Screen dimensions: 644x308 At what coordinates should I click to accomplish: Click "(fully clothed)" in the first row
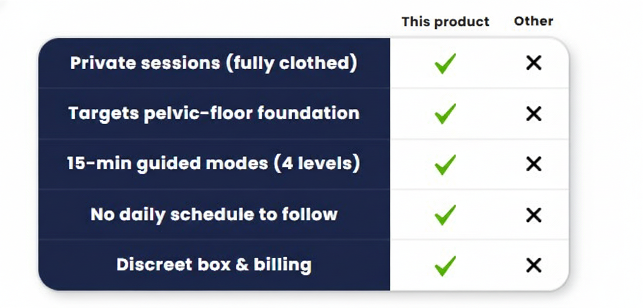pyautogui.click(x=291, y=63)
